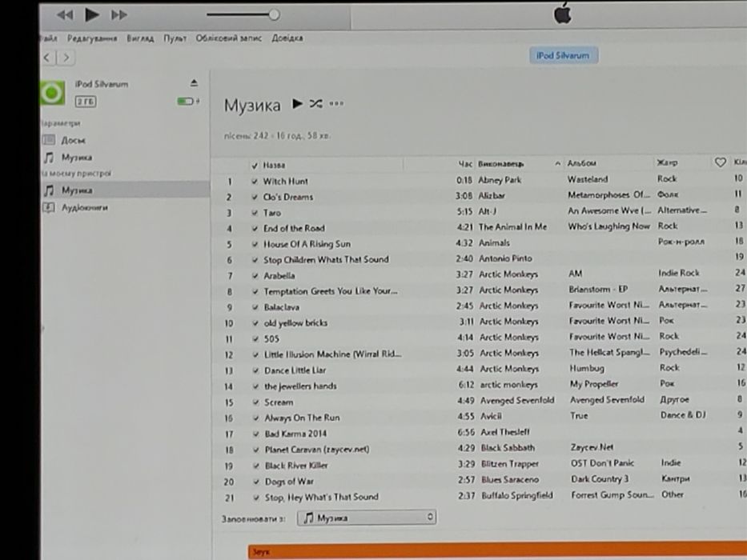
Task: Open the autofill source Музика dropdown
Action: tap(367, 518)
